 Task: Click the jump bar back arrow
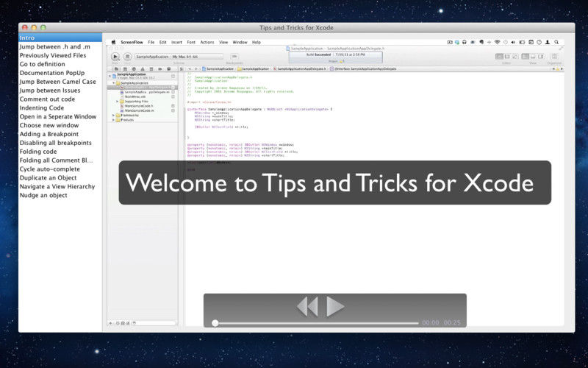190,69
